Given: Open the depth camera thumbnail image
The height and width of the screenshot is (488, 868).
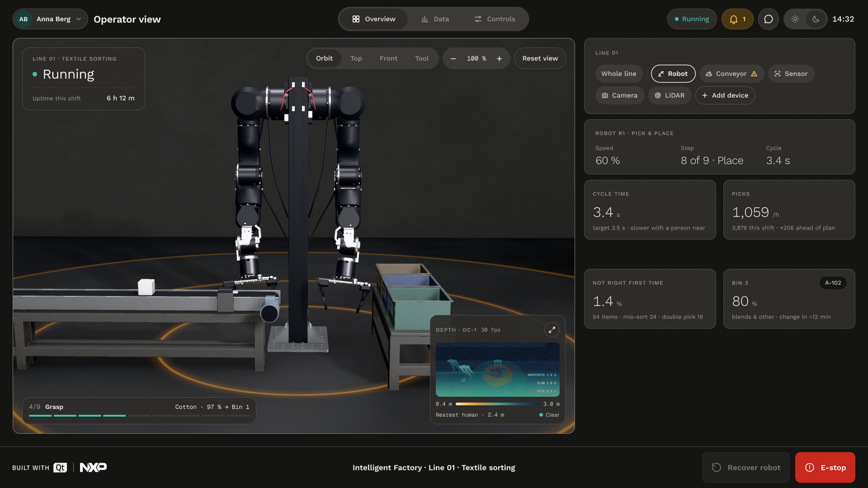Looking at the screenshot, I should 497,370.
